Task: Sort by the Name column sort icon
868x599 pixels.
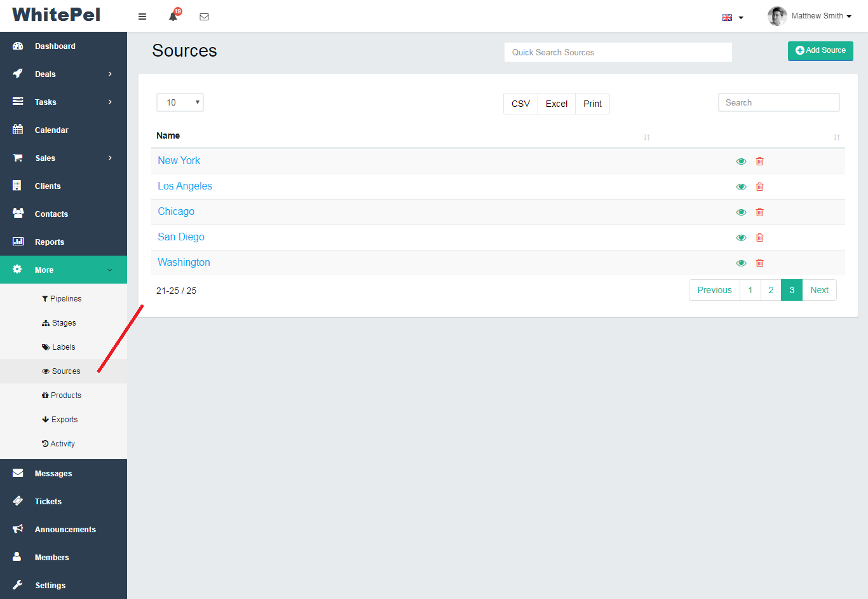Action: coord(646,137)
